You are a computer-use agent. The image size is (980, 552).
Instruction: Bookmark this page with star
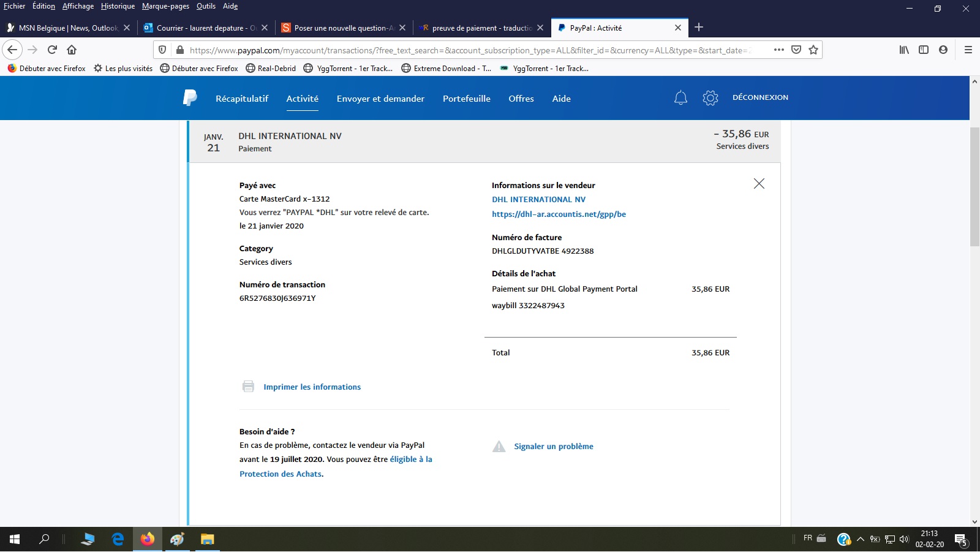click(x=813, y=50)
